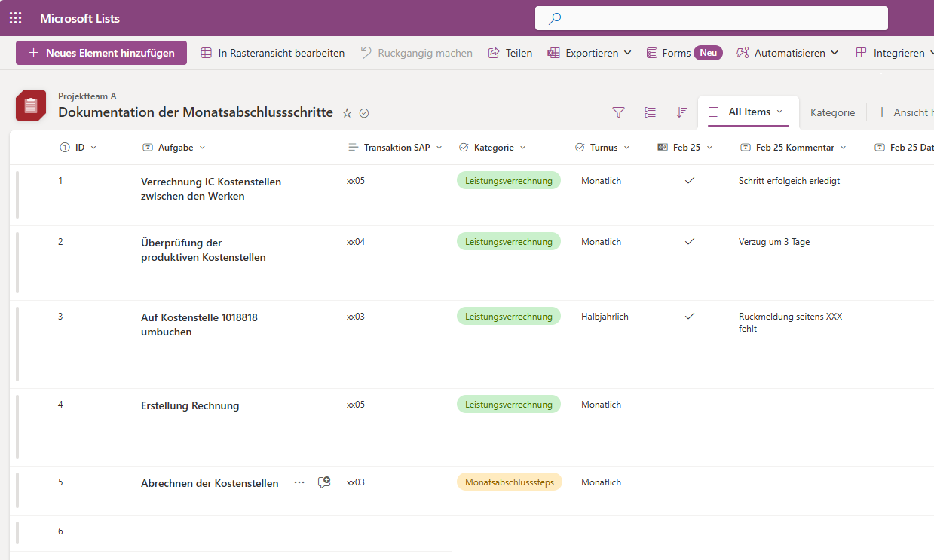The height and width of the screenshot is (560, 934).
Task: Click xx04 transaction cell
Action: point(356,242)
